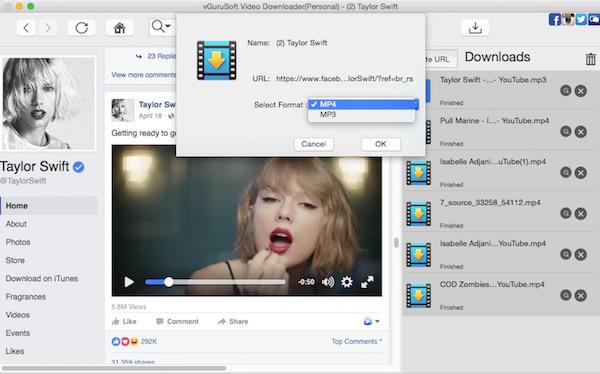The width and height of the screenshot is (600, 374).
Task: Open the Videos page section
Action: click(x=18, y=315)
